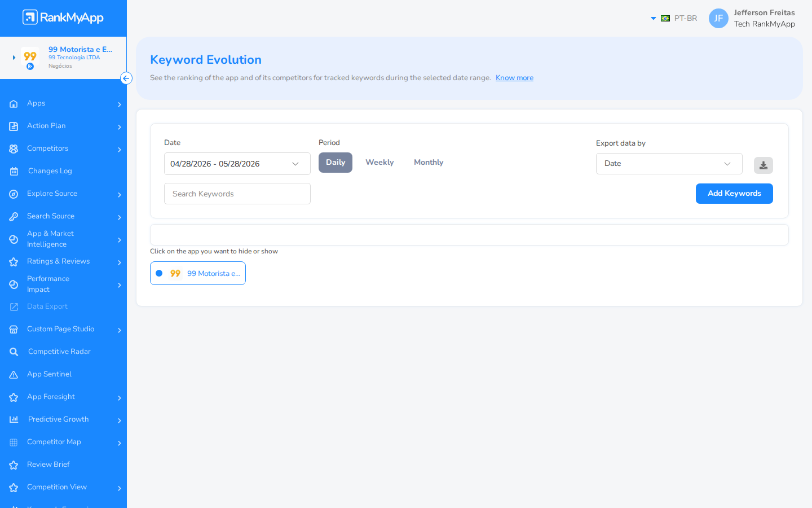Open the PT-BR language dropdown
The image size is (812, 508).
(674, 19)
